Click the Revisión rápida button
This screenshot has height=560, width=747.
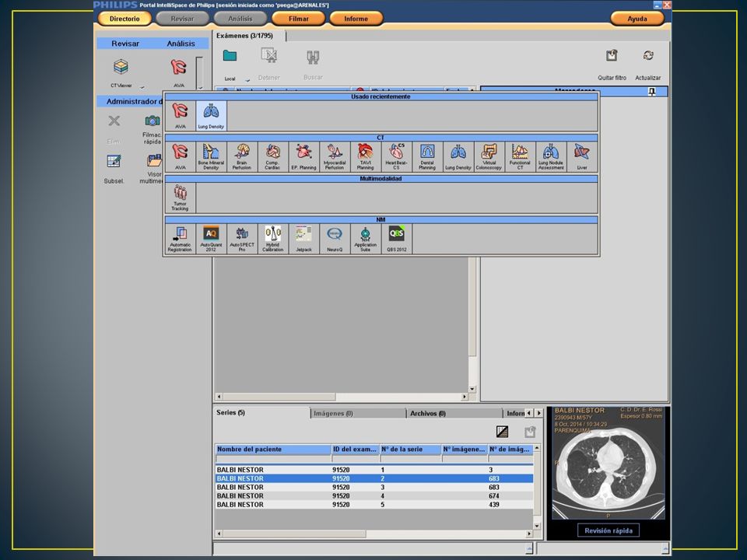click(608, 530)
